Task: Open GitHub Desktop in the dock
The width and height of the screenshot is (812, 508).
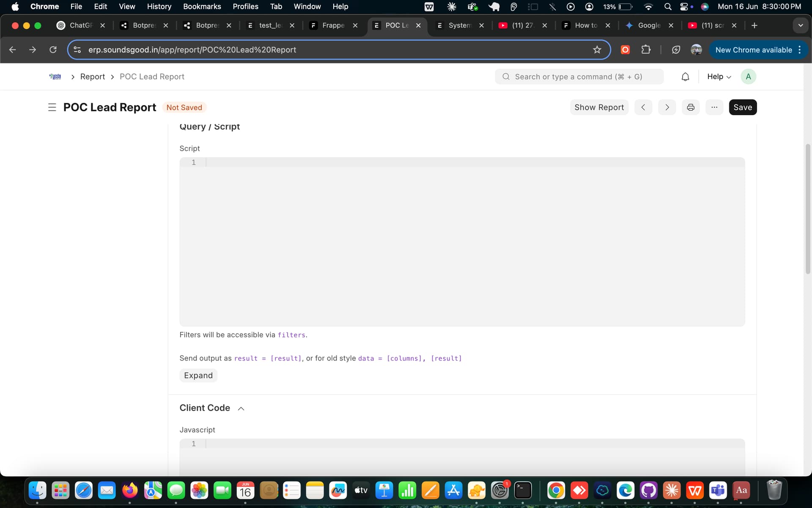Action: (x=648, y=491)
